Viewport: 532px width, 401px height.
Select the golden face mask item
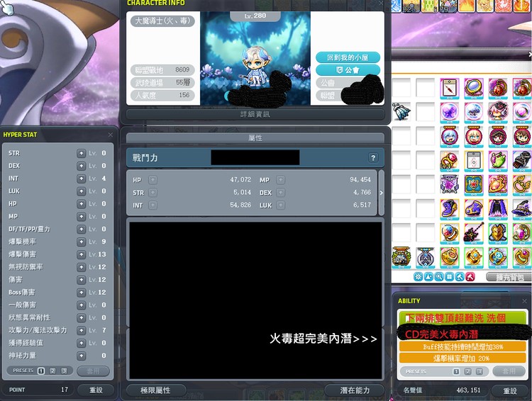(x=498, y=232)
